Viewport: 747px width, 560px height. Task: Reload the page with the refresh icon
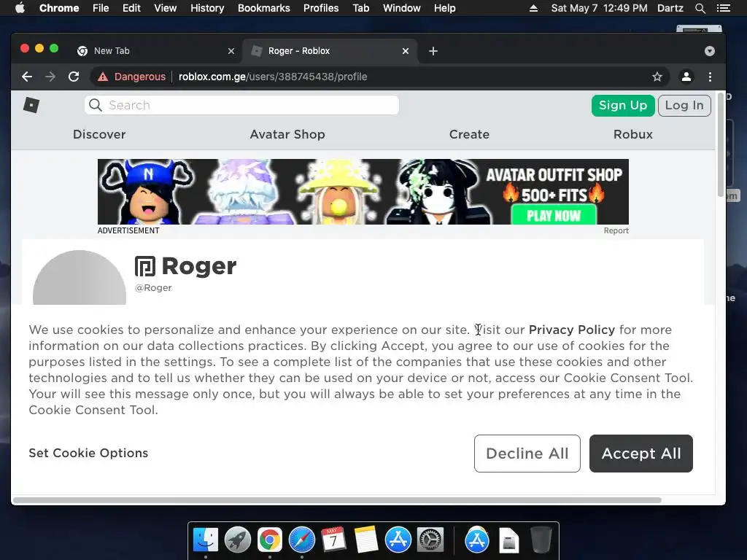click(74, 77)
